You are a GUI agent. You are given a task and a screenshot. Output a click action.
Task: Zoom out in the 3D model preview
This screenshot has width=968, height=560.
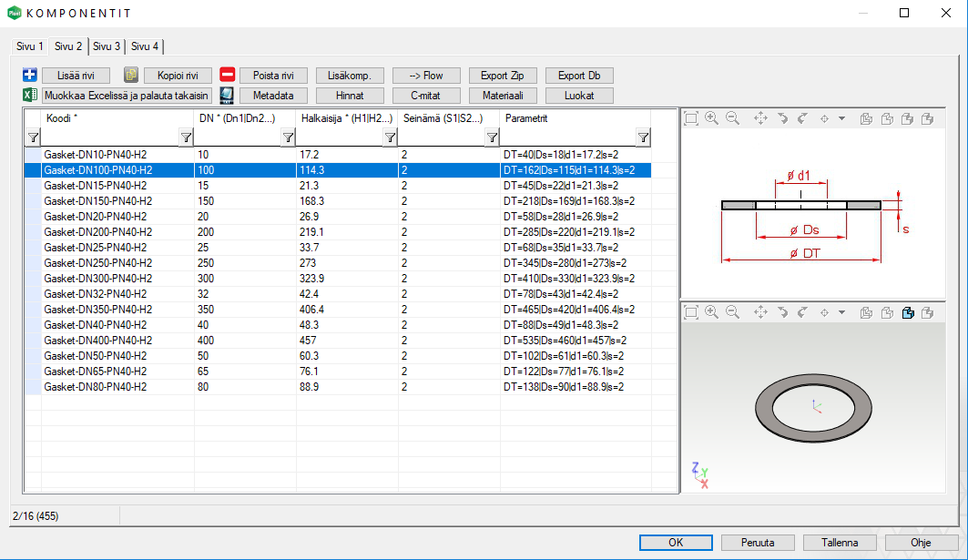(x=732, y=312)
